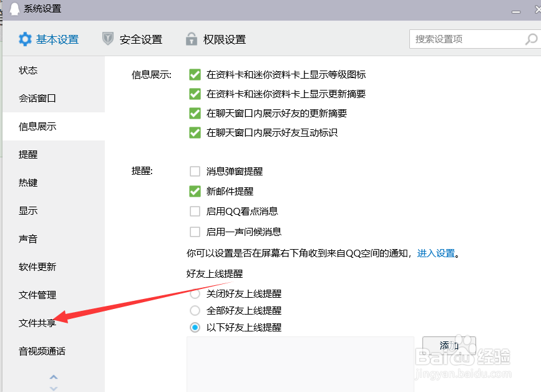Click the 添加 button
Screen dimensions: 541x392
pos(449,345)
